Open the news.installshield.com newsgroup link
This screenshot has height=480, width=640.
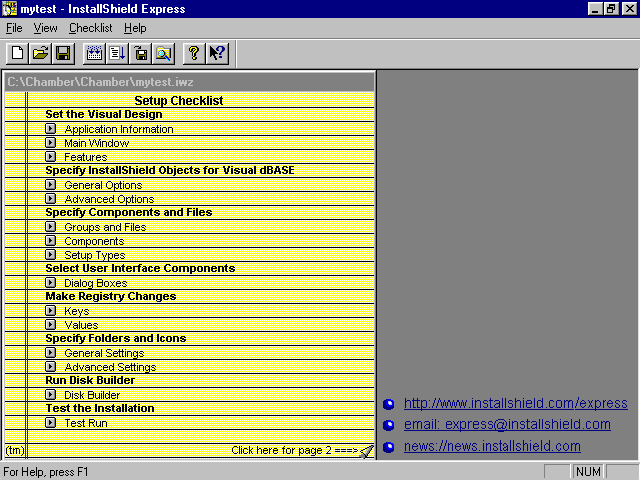492,446
